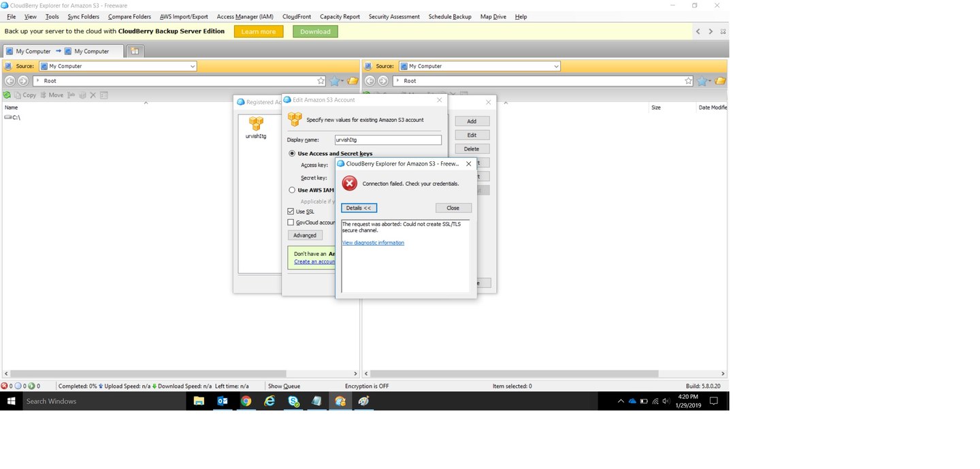Click View diagnostic information link
Viewport: 980px width, 469px height.
[373, 243]
